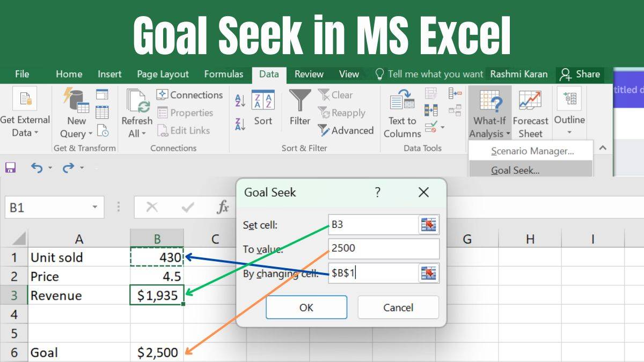Click the Share button
Screen dimensions: 644x362
point(580,74)
